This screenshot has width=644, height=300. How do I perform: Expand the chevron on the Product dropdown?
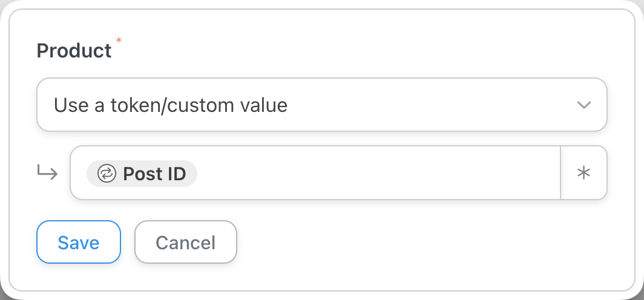[583, 105]
